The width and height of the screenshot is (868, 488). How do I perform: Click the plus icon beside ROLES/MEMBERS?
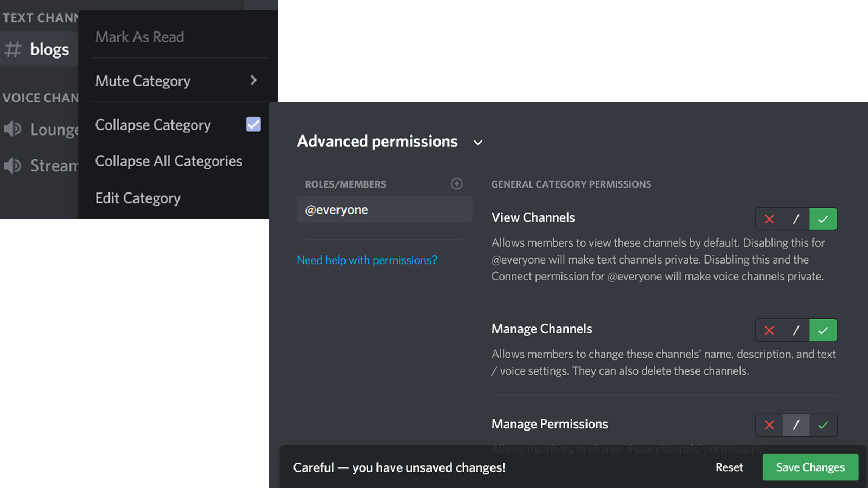point(456,184)
